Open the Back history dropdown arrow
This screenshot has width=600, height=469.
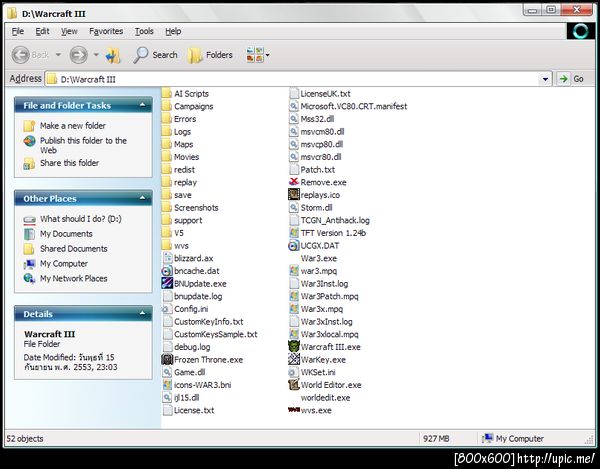58,55
